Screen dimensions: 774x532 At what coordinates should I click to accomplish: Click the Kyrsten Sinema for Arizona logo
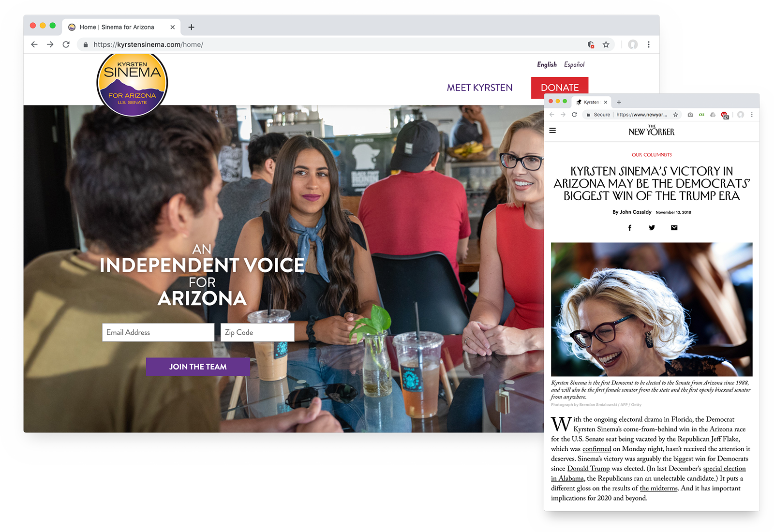[x=132, y=85]
